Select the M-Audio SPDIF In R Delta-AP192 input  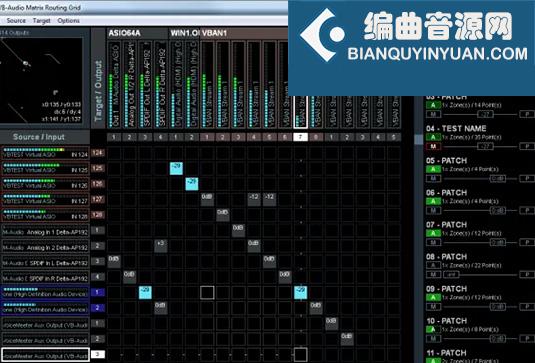tap(45, 277)
